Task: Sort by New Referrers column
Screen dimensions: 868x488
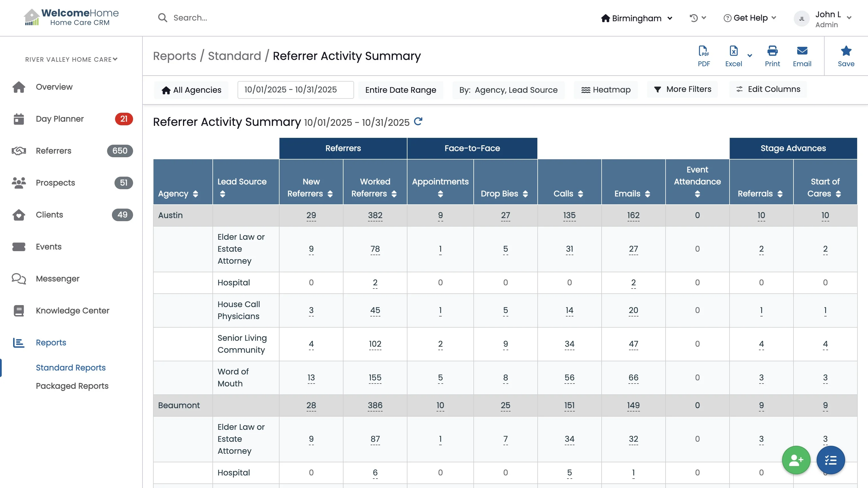Action: (330, 194)
